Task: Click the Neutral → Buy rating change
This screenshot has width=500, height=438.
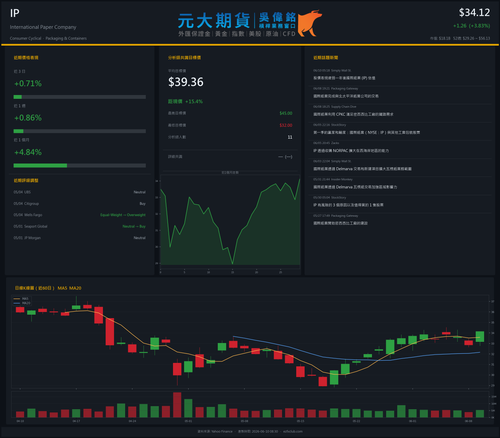Action: tap(134, 226)
